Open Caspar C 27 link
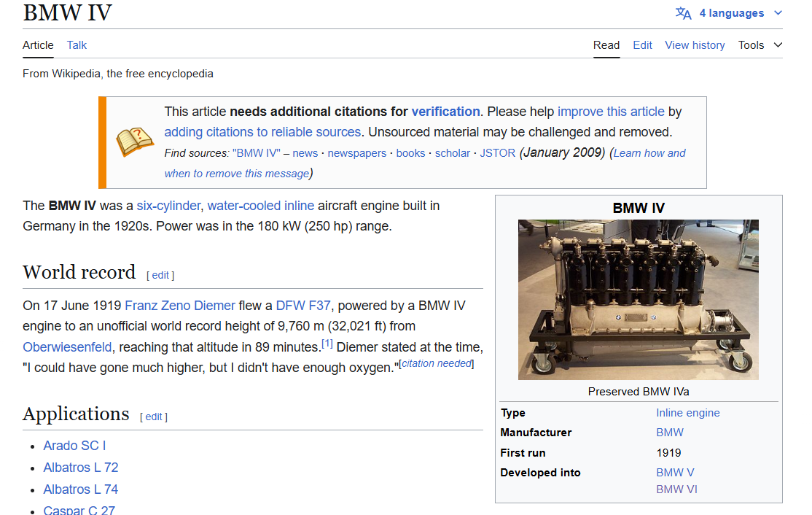This screenshot has height=515, width=812. pos(79,510)
